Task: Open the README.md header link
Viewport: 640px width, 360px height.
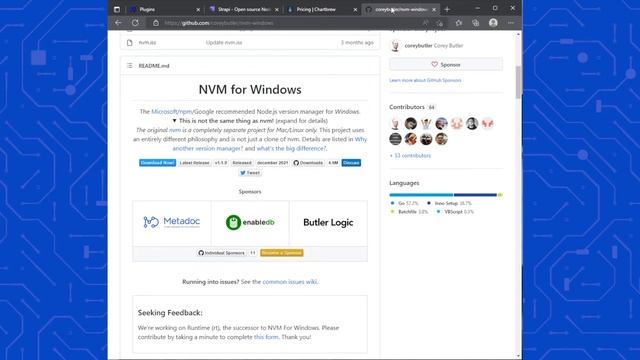Action: 154,66
